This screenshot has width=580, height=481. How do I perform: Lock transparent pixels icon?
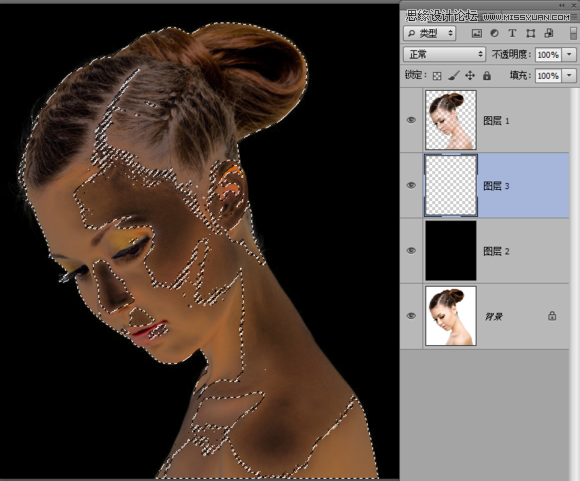point(437,76)
